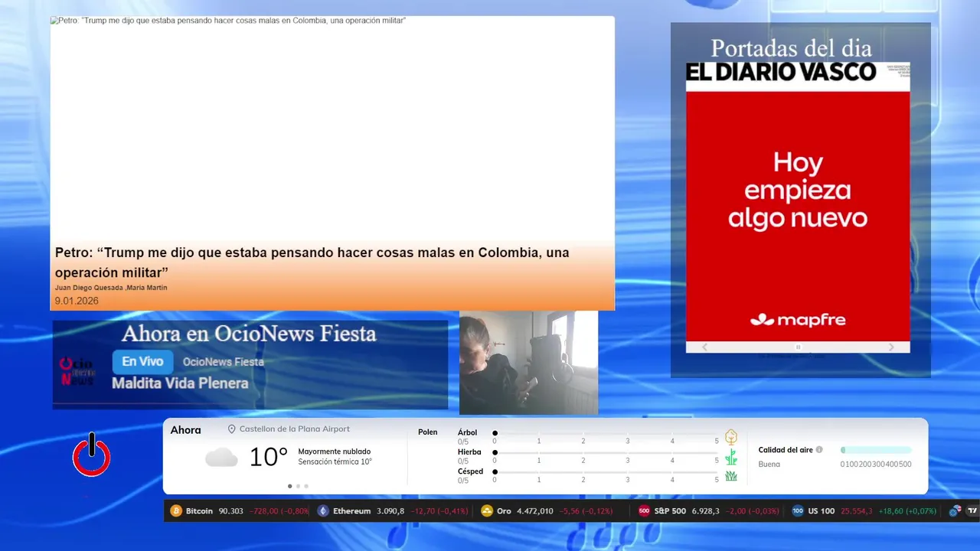This screenshot has height=551, width=980.
Task: Click the Oro price 4.472,010
Action: (x=535, y=511)
